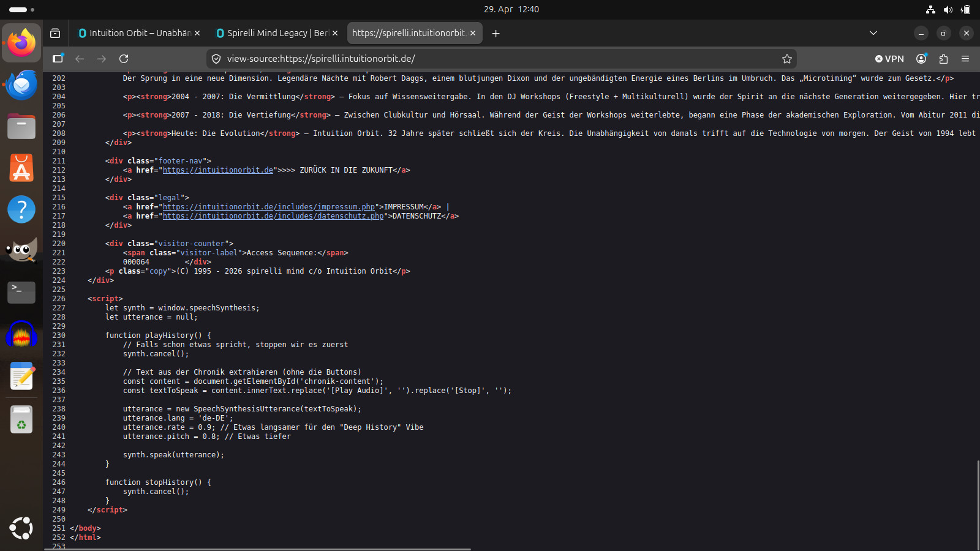Open the Text Editor dock icon

click(x=21, y=376)
